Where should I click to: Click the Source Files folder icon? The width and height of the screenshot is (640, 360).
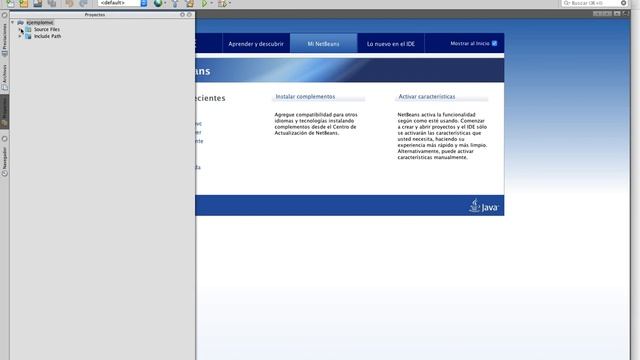point(28,29)
